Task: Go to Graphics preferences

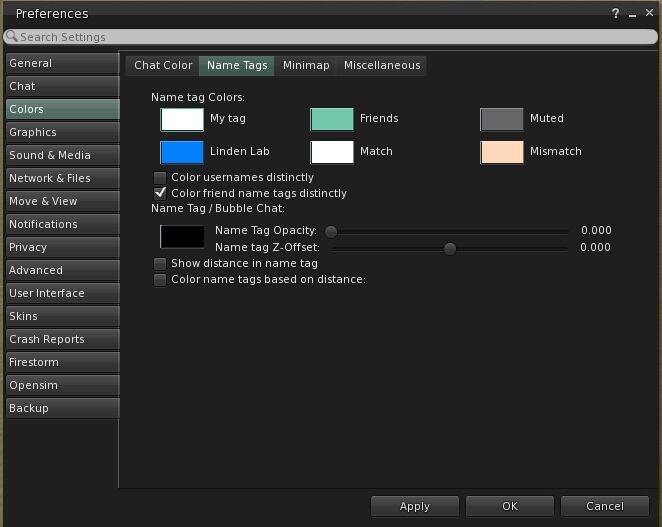Action: pyautogui.click(x=63, y=132)
